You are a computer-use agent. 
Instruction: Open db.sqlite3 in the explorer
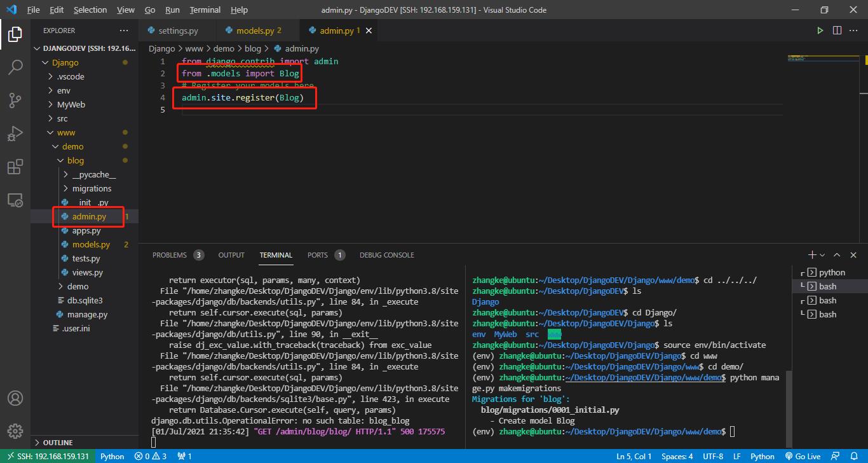(x=85, y=300)
